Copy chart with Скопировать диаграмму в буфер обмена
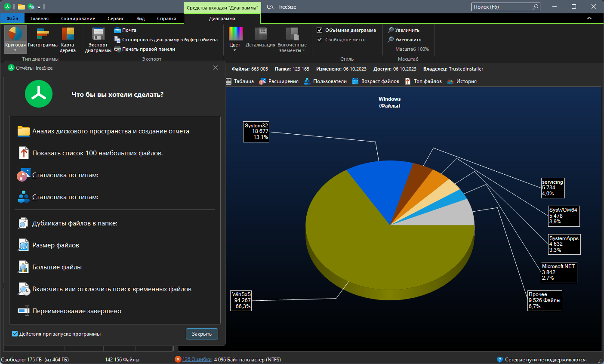The width and height of the screenshot is (604, 364). (166, 40)
